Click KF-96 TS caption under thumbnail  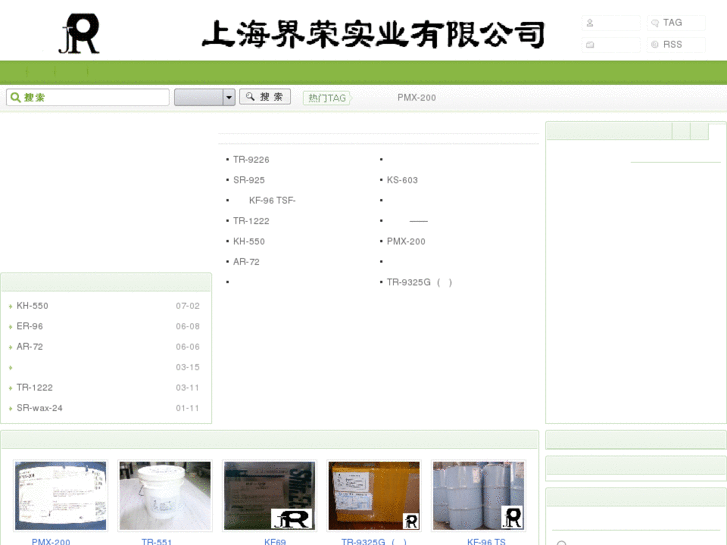tap(486, 541)
